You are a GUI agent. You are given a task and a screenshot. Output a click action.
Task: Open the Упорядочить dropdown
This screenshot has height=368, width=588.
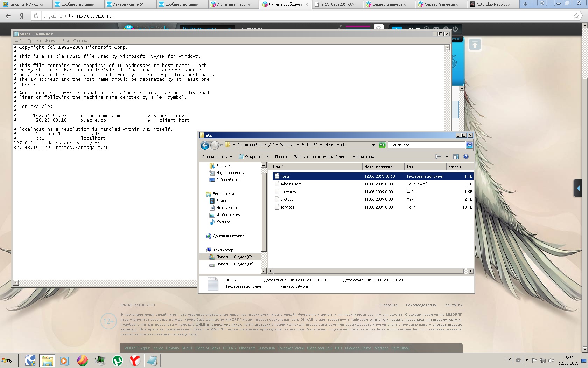click(x=217, y=157)
